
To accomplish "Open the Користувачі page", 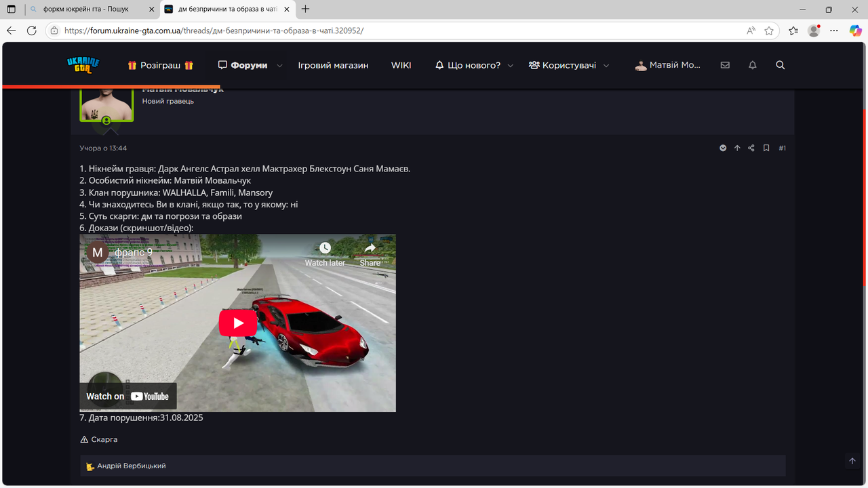I will pyautogui.click(x=563, y=65).
